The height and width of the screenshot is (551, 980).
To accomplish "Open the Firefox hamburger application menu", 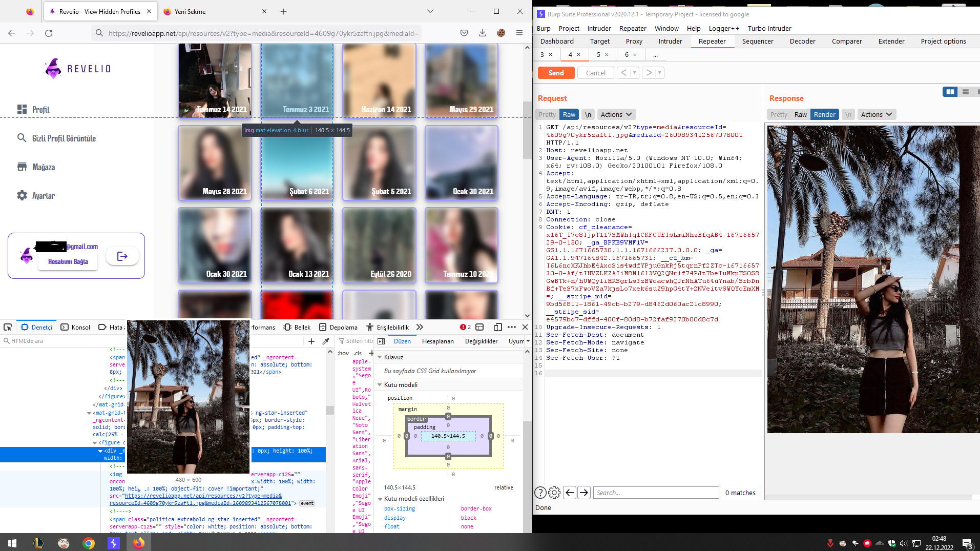I will tap(519, 33).
